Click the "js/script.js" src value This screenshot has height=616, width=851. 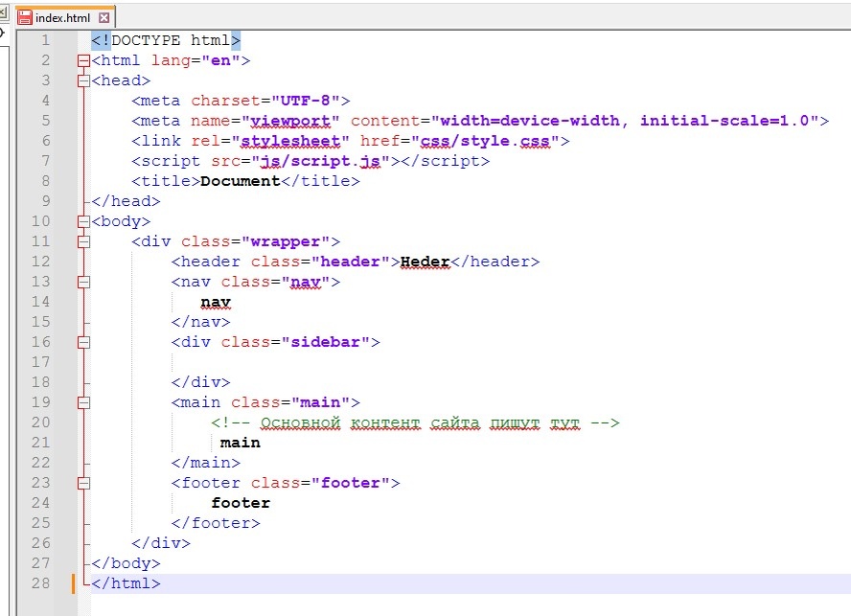coord(320,161)
